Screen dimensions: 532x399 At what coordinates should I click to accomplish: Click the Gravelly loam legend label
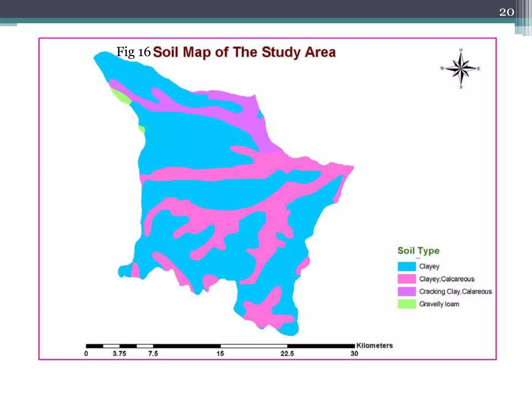(x=439, y=304)
